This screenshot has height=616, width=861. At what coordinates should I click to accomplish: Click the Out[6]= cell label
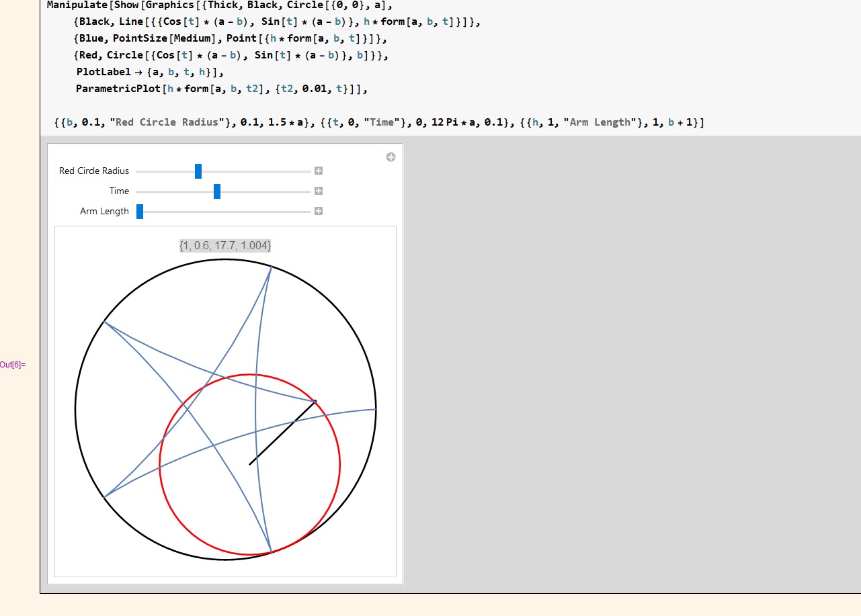13,365
